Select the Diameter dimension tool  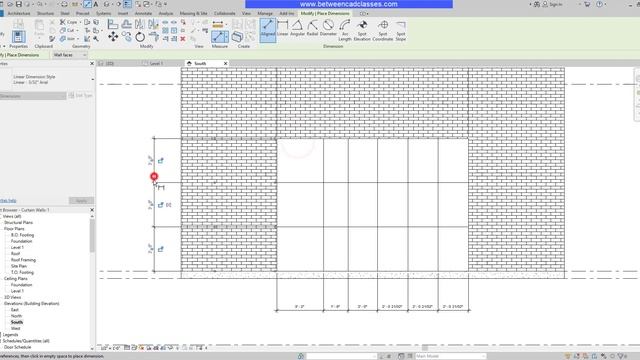click(x=328, y=29)
